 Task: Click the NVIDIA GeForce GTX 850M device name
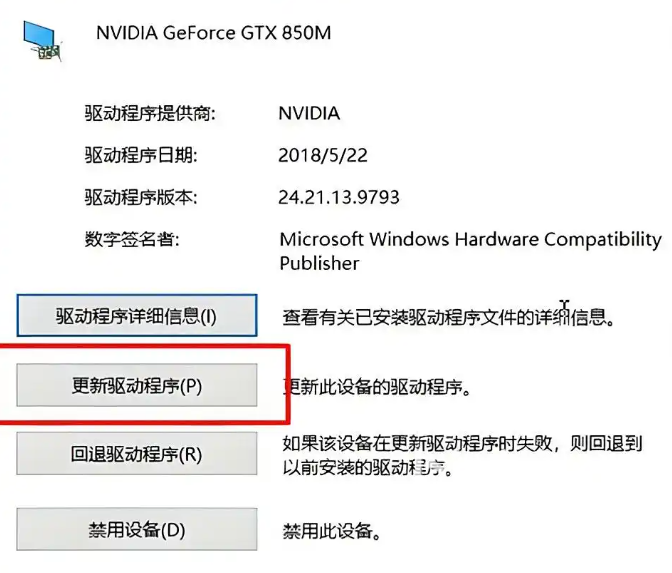pyautogui.click(x=213, y=33)
